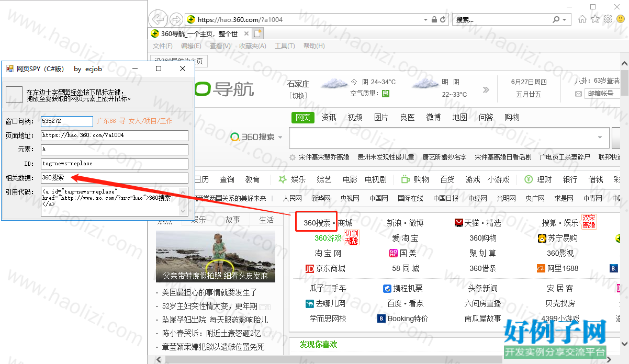629x364 pixels.
Task: Click the 窗口句柄 field showing 535272
Action: [x=67, y=121]
